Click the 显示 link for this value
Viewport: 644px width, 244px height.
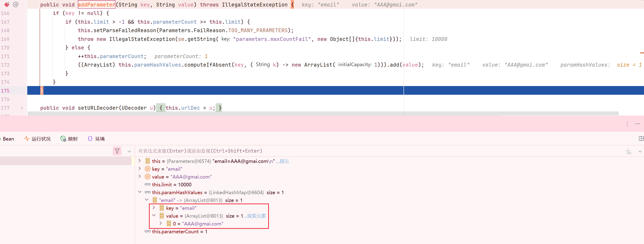tap(284, 161)
